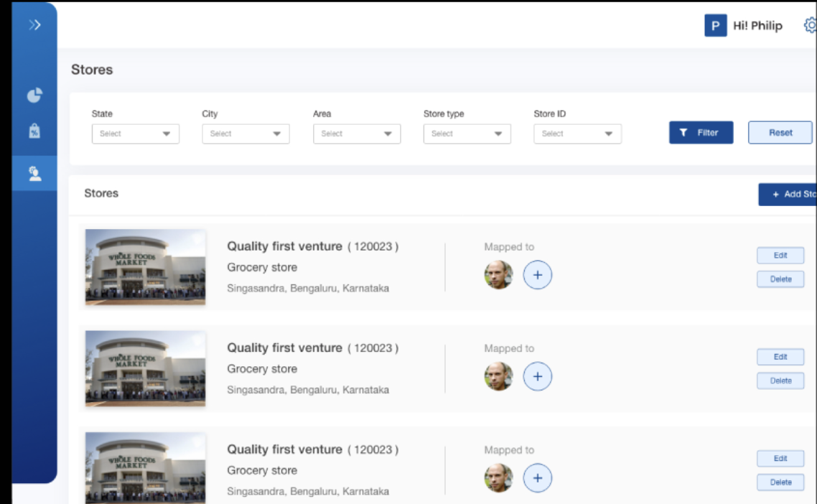Viewport: 817px width, 504px height.
Task: Open mapped user avatar in third store
Action: coord(499,478)
